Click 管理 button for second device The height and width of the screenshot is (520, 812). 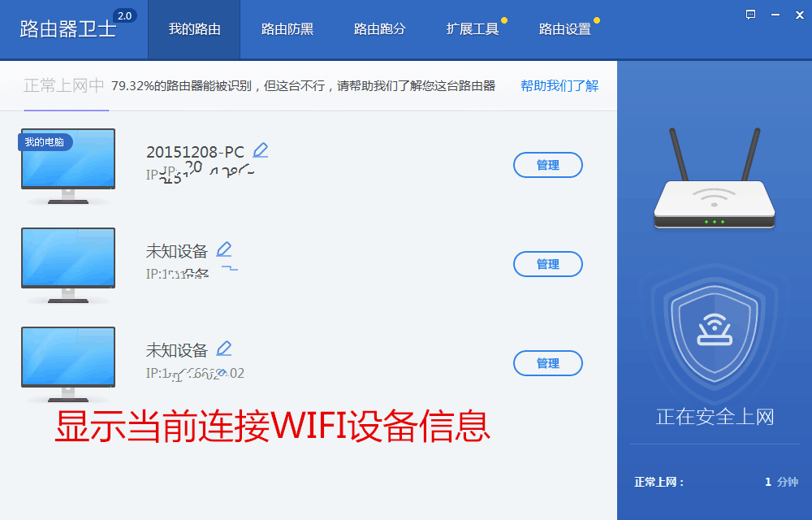coord(548,264)
